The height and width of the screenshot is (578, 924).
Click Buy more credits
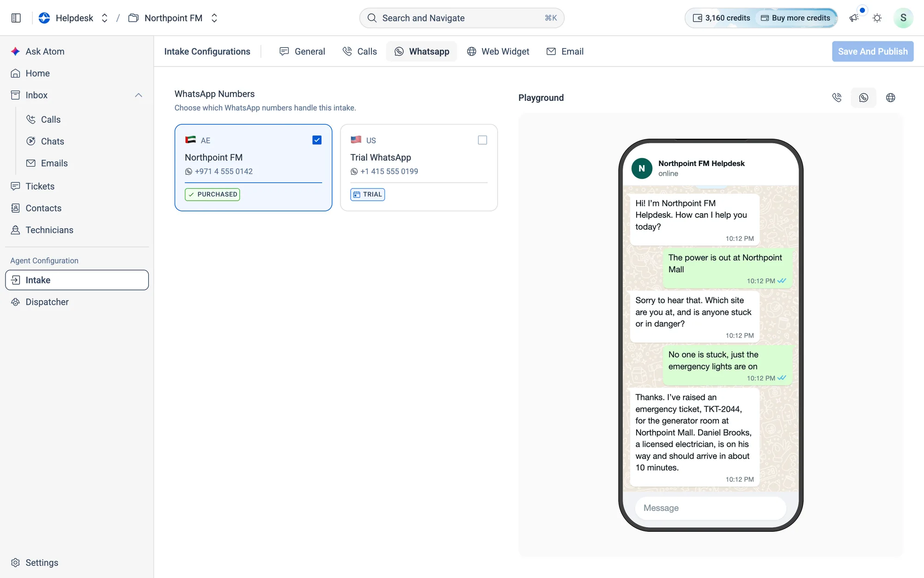pos(796,18)
